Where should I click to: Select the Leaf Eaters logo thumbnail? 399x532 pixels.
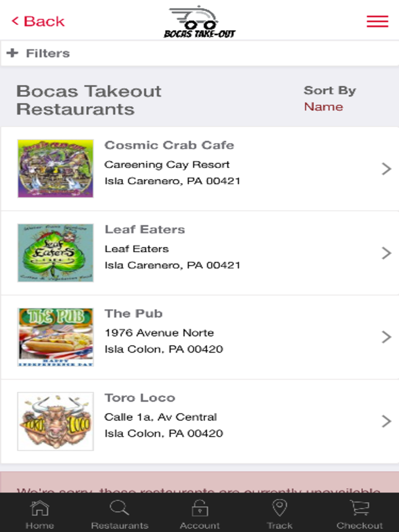[x=55, y=253]
